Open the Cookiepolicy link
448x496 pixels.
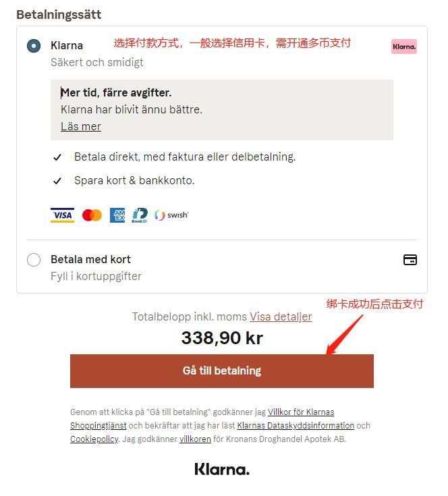coord(94,439)
